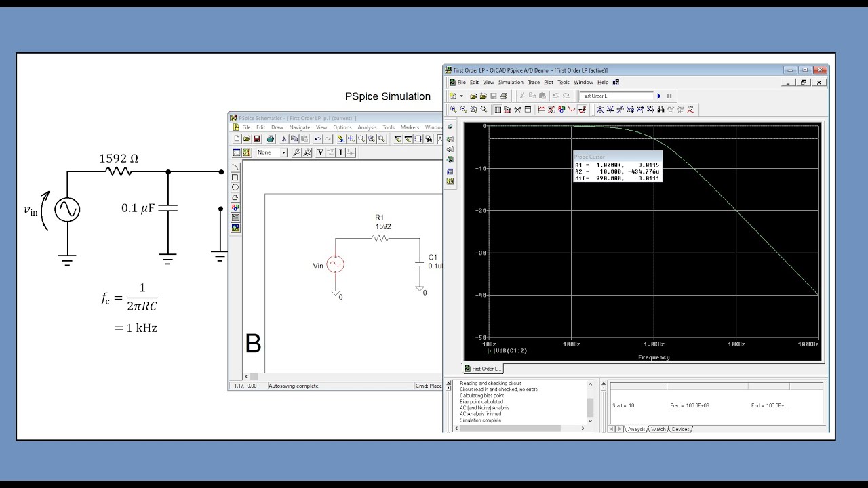Click the Draw Wire icon in Schematics

pos(398,139)
